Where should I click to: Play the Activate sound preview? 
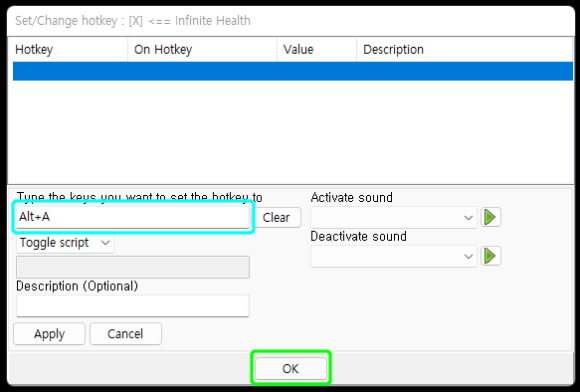(x=490, y=217)
